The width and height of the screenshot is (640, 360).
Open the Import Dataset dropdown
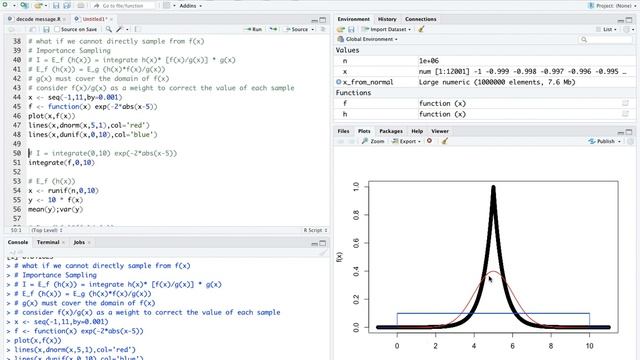[x=386, y=29]
